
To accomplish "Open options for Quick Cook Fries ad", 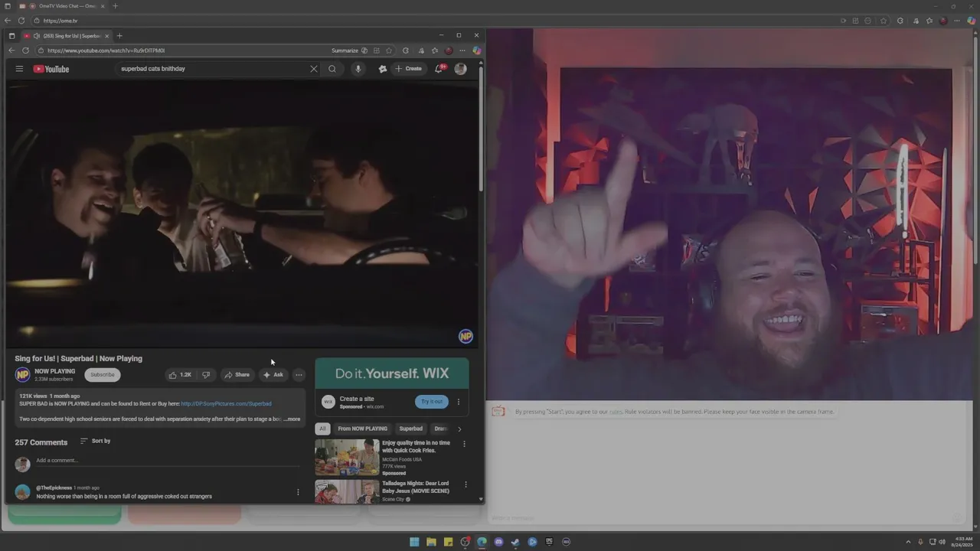I will tap(464, 444).
